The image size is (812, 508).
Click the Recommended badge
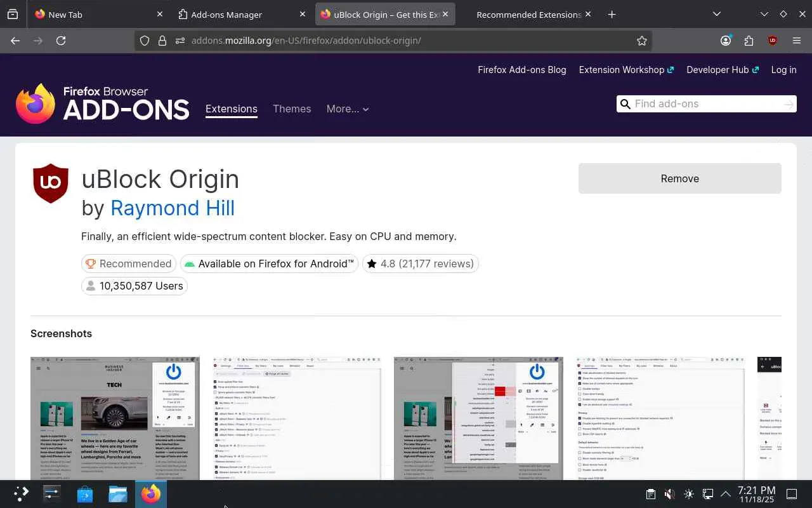pyautogui.click(x=129, y=264)
